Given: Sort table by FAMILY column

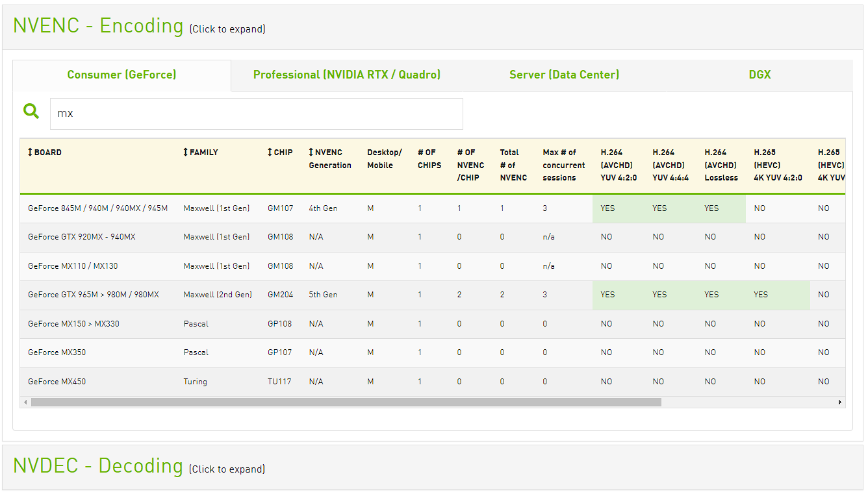Looking at the screenshot, I should 201,153.
